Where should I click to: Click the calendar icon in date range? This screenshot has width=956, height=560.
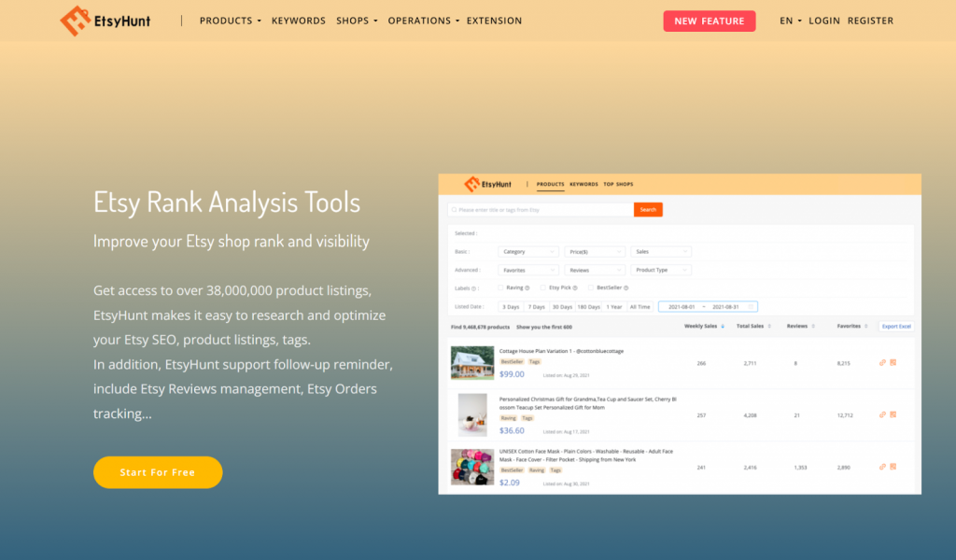750,306
